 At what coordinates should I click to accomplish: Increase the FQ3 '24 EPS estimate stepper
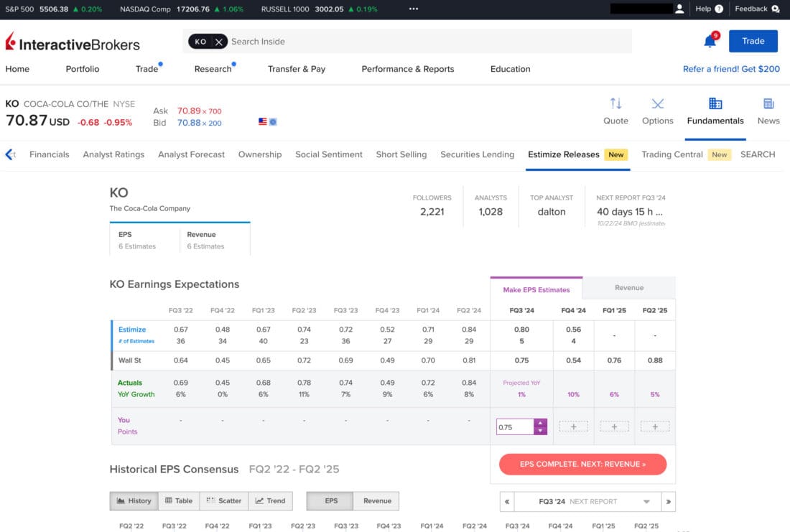point(540,423)
